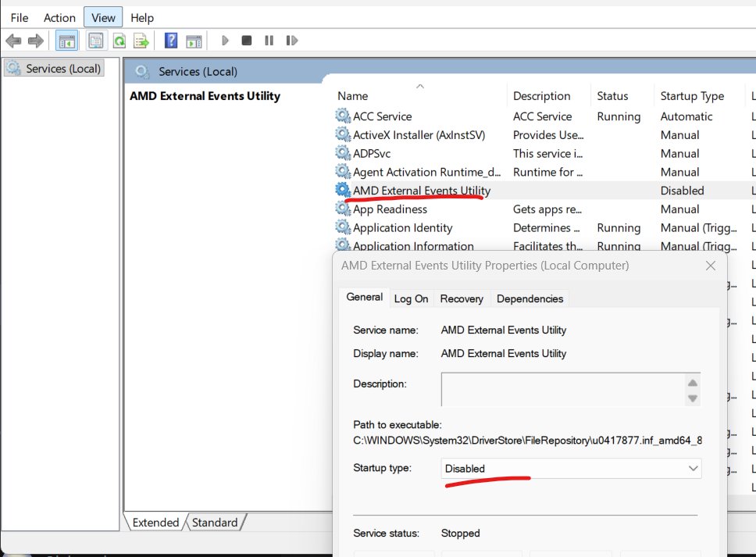Select the ADPSvc gear icon
756x557 pixels.
click(x=343, y=153)
